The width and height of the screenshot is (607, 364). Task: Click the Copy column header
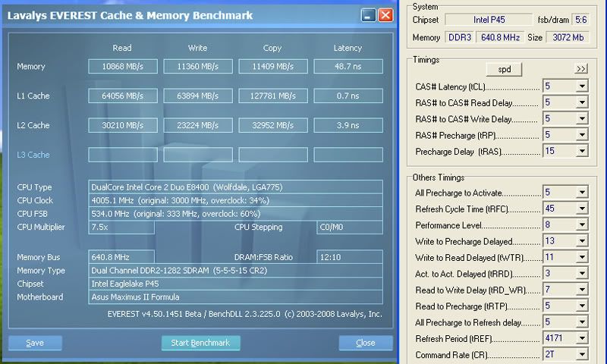[x=272, y=48]
